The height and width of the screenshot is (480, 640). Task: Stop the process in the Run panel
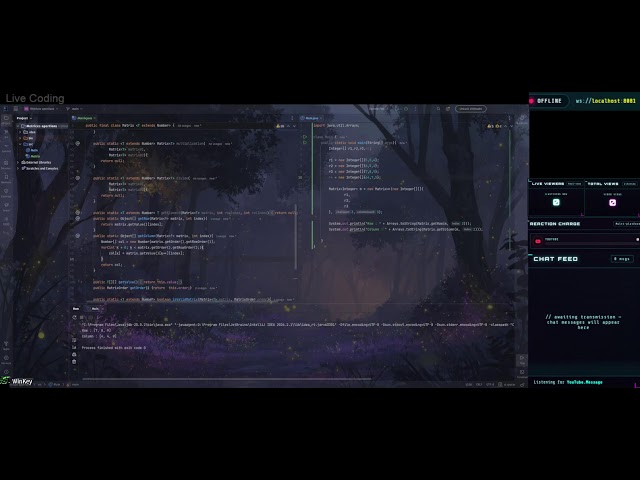click(x=82, y=317)
